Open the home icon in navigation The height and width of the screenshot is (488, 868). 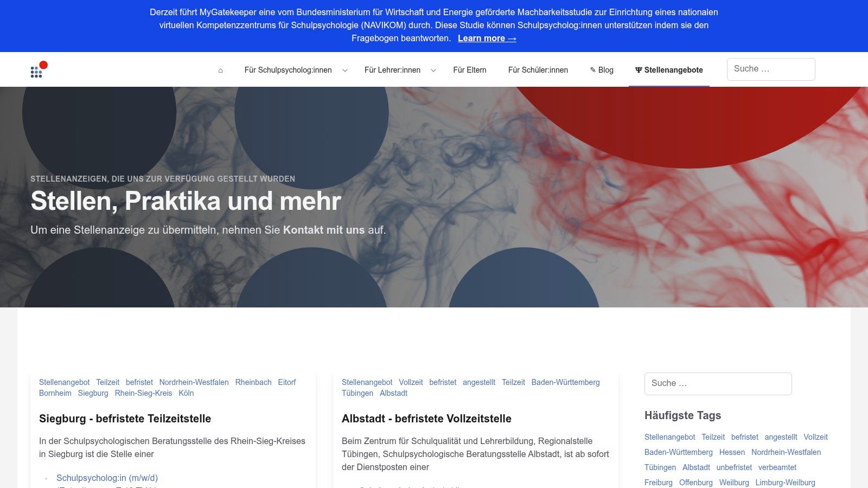pos(220,70)
